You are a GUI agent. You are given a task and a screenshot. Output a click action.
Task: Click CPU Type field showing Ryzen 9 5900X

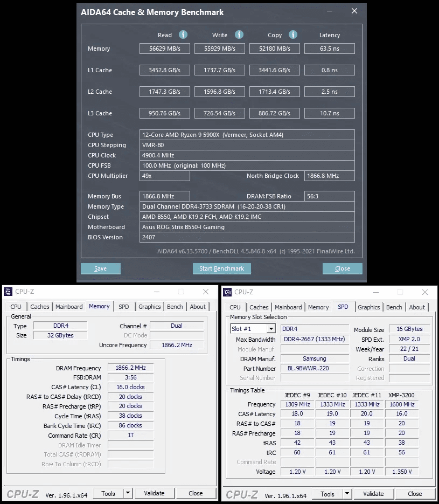tap(247, 135)
